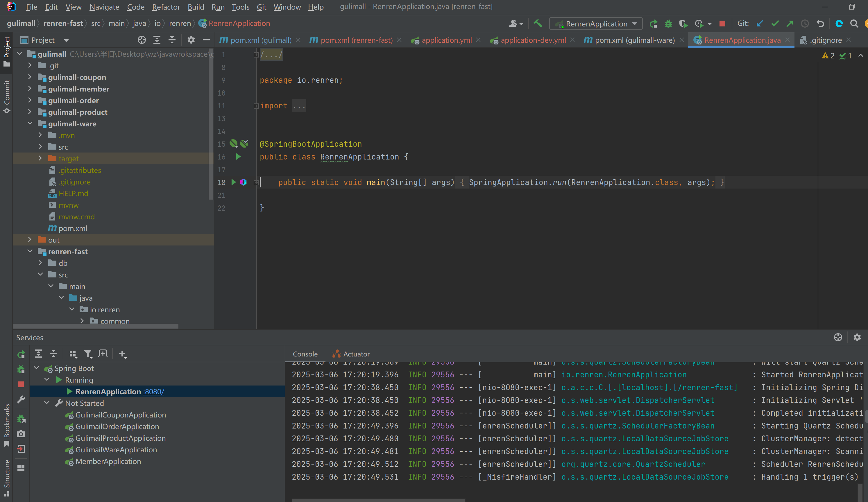Click io.renren.RenrenApplication link in console

click(624, 374)
